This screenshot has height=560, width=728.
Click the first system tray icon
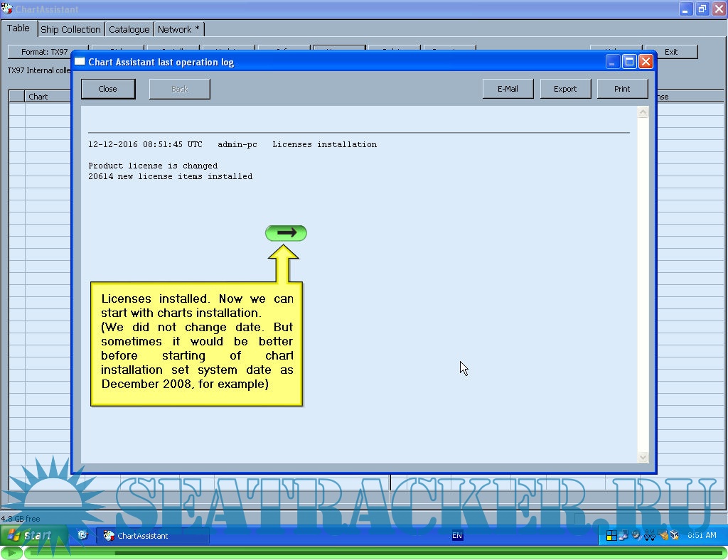click(611, 536)
